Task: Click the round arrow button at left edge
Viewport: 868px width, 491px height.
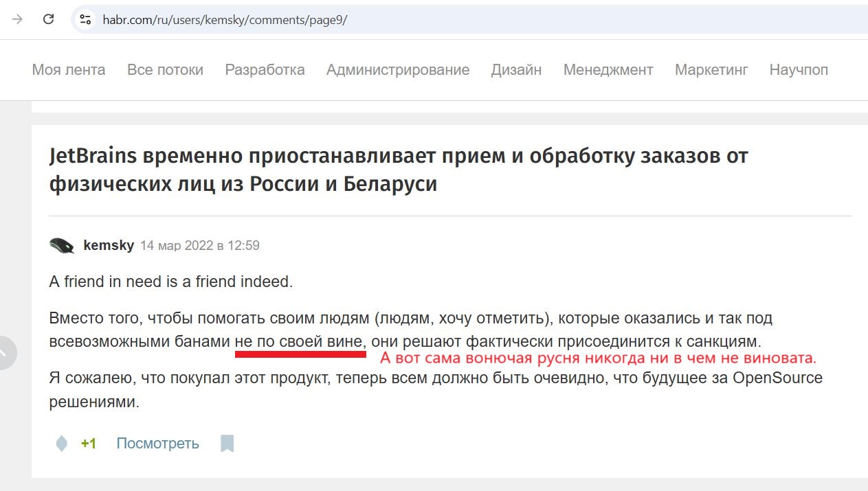Action: point(5,353)
